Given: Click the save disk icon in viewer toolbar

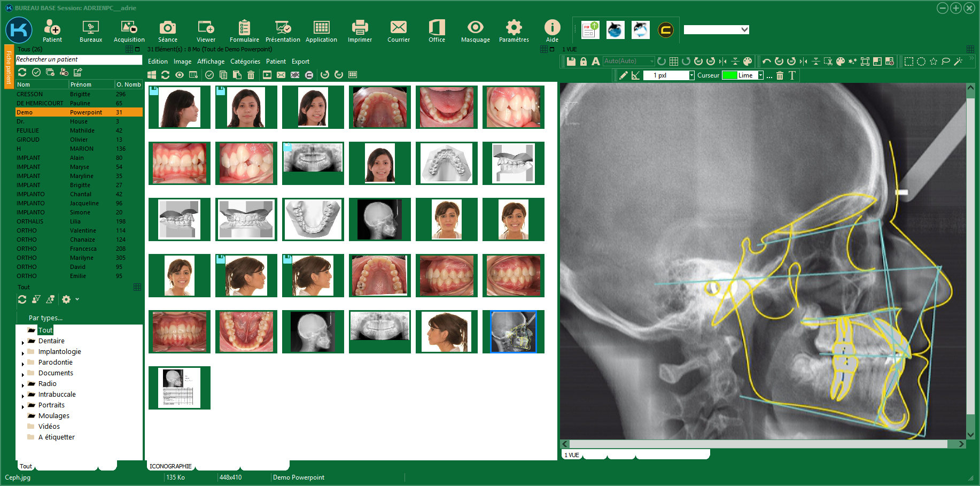Looking at the screenshot, I should 571,61.
